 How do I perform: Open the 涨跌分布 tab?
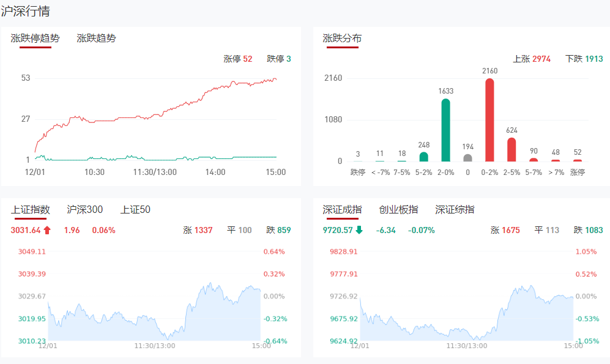(342, 38)
